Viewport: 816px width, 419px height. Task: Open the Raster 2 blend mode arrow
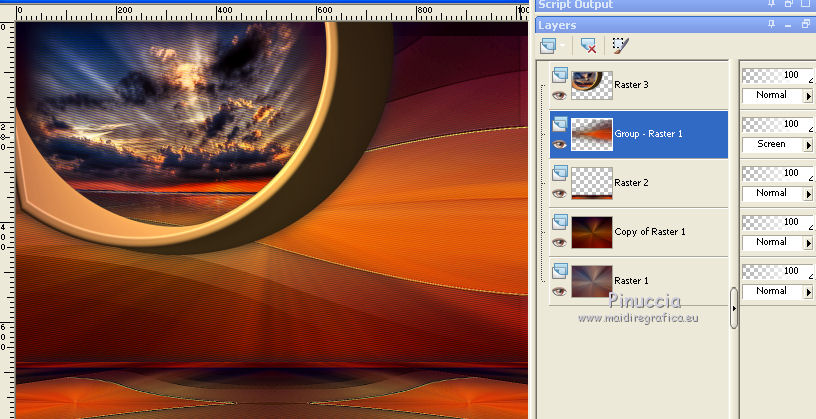coord(808,194)
